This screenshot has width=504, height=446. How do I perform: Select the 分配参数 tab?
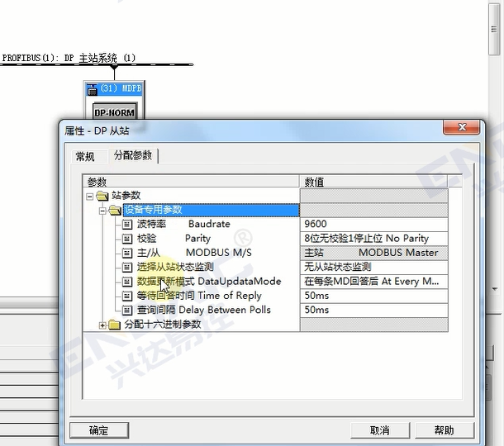click(x=133, y=155)
